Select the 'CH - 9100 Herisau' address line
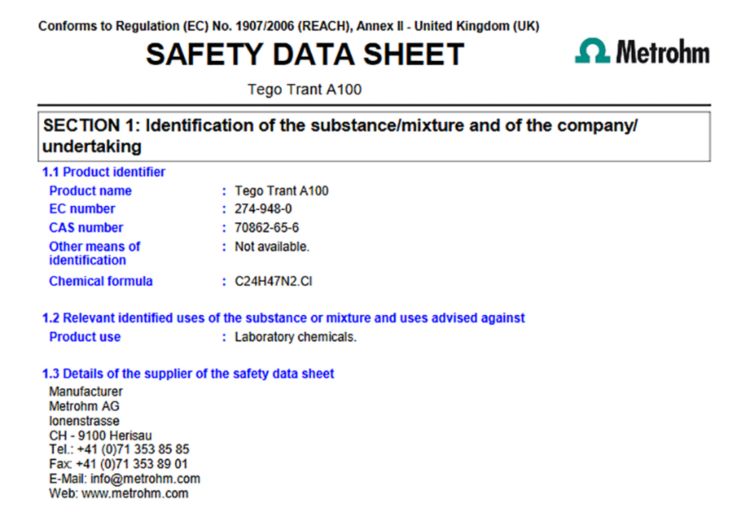 point(103,435)
